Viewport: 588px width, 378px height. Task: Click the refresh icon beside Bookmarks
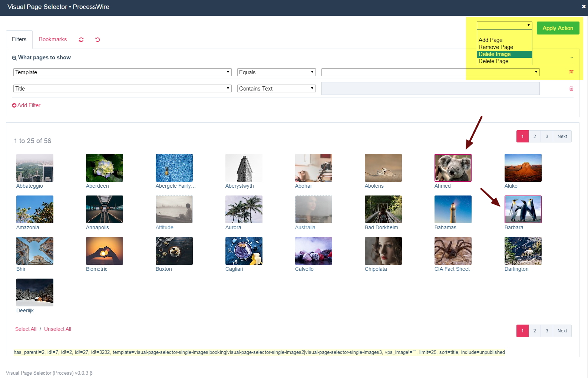(x=81, y=40)
